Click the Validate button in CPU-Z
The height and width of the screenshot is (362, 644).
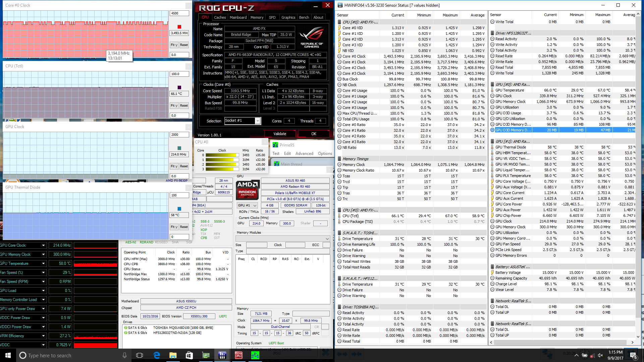280,134
